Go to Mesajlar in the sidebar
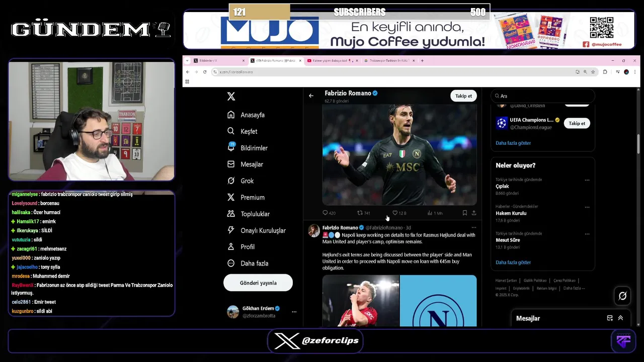This screenshot has width=644, height=362. tap(245, 164)
